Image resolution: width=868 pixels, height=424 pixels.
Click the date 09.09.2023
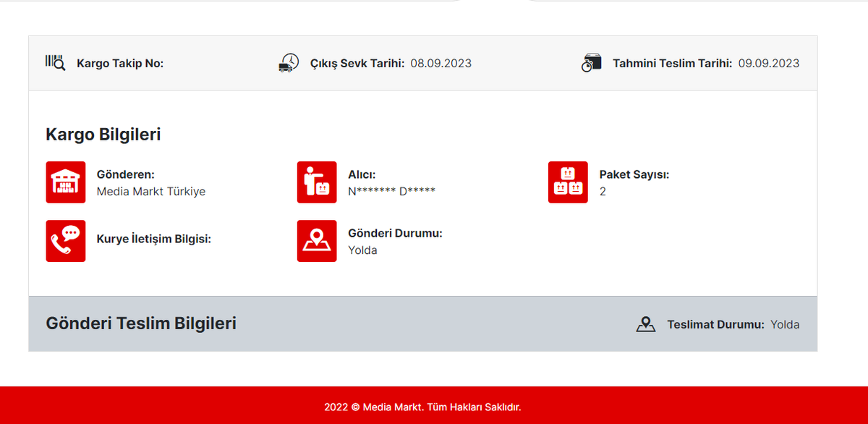[x=769, y=63]
